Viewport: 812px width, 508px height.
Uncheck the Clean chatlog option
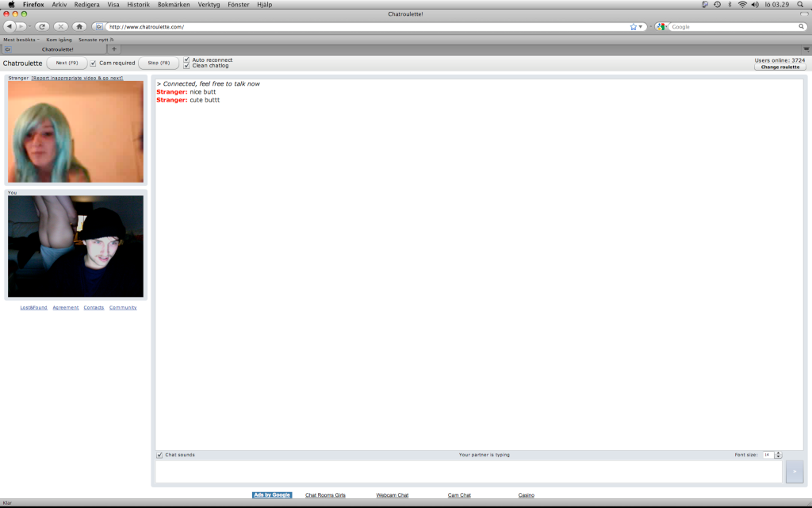point(186,66)
